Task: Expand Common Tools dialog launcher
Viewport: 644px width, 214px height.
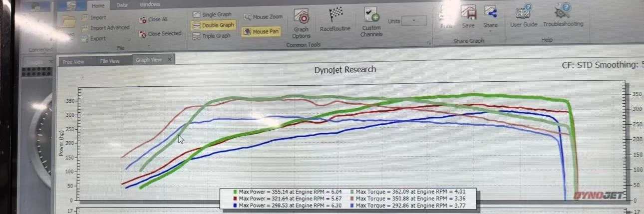Action: [x=428, y=44]
